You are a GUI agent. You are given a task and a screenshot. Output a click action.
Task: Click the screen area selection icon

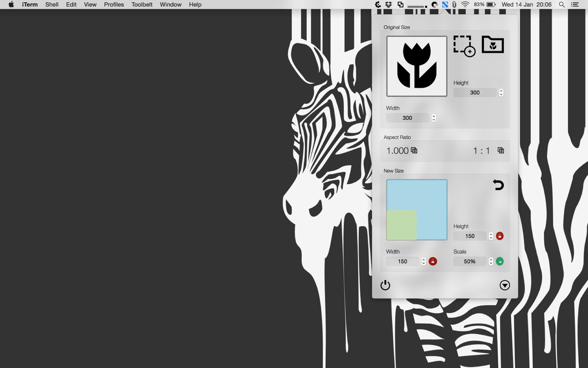point(464,46)
